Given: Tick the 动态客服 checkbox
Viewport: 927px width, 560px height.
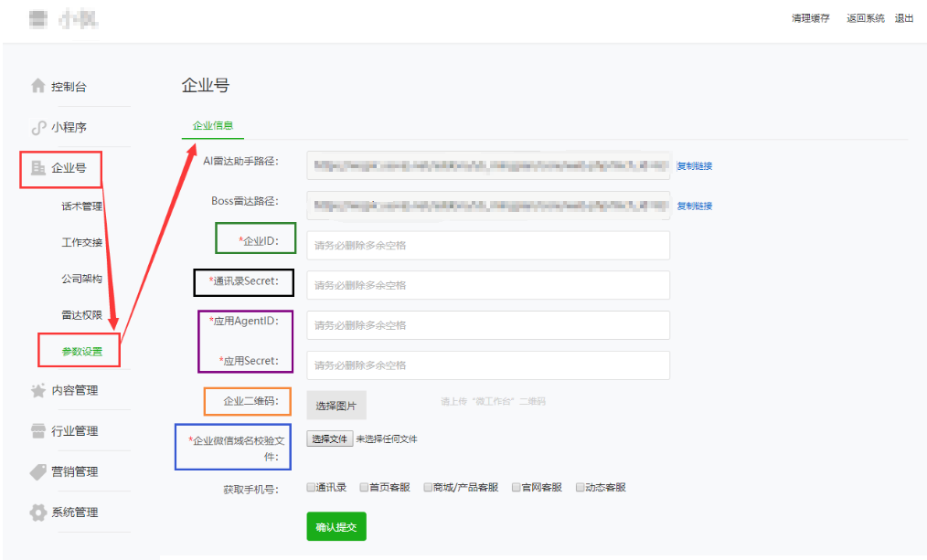Looking at the screenshot, I should [580, 487].
